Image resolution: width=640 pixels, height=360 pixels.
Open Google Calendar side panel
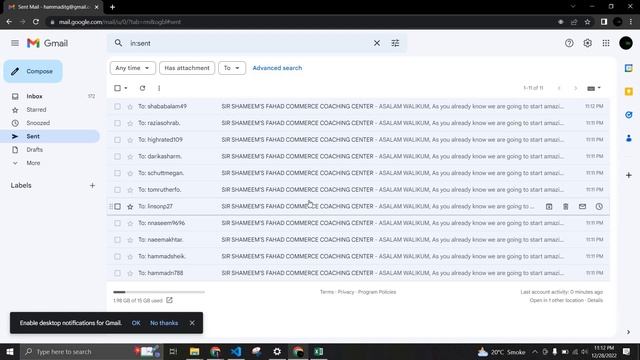[x=629, y=68]
